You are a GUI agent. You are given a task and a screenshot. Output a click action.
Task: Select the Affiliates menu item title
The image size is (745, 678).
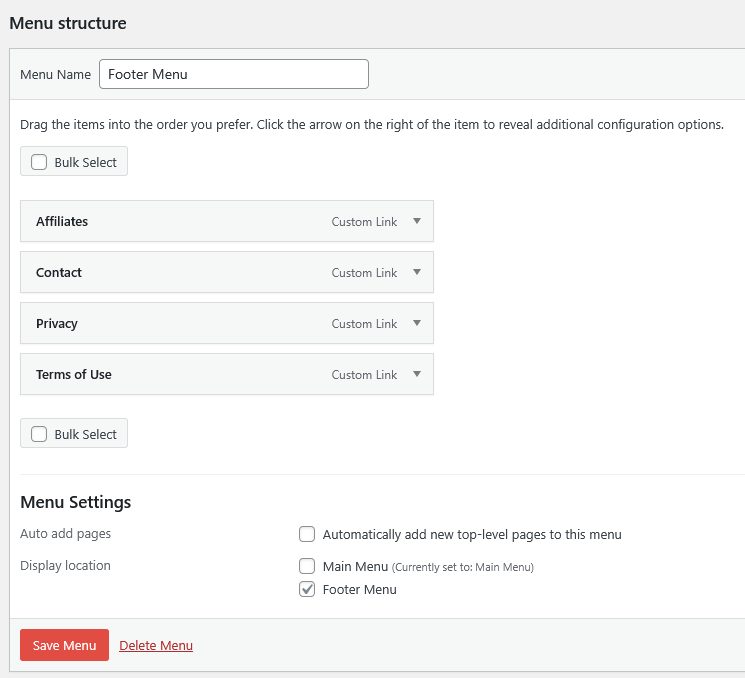[62, 221]
